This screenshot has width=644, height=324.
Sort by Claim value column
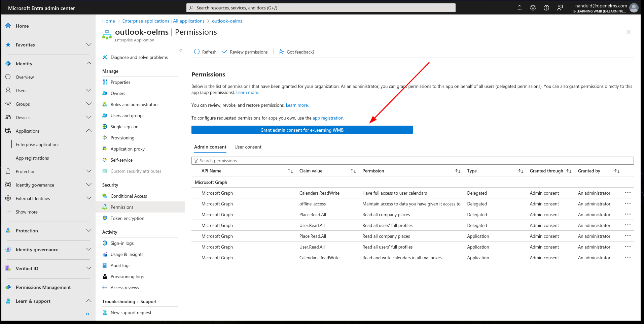tap(353, 171)
